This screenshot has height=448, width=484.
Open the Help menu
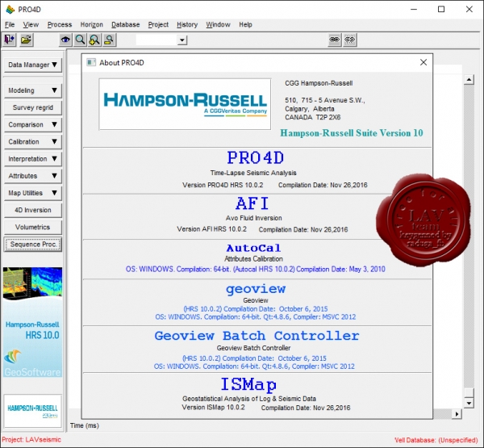coord(245,25)
